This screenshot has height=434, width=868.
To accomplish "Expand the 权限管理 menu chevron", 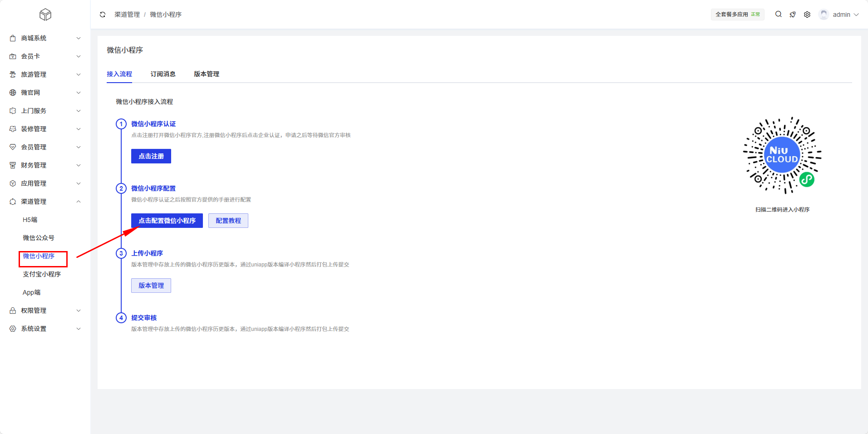I will point(79,311).
